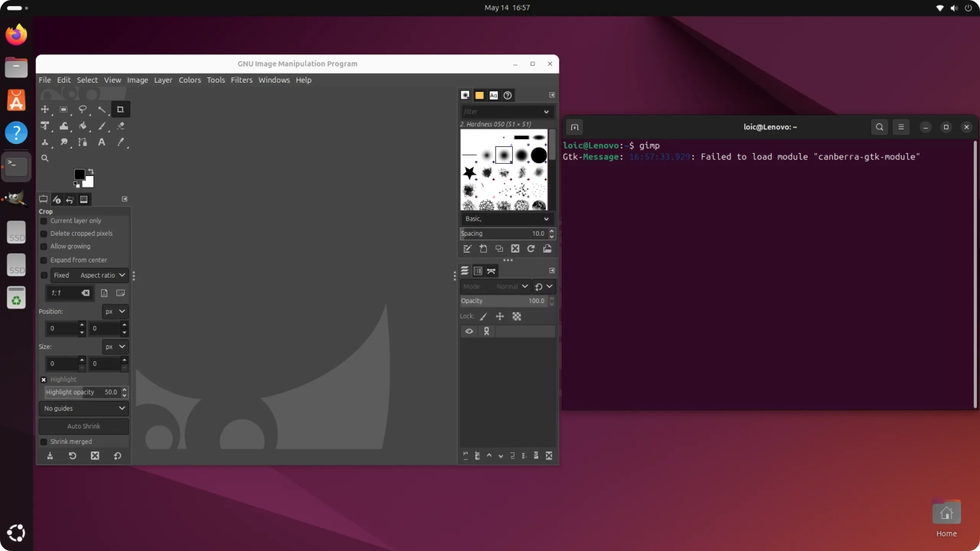
Task: Set portrait orientation for crop aspect
Action: click(x=105, y=293)
